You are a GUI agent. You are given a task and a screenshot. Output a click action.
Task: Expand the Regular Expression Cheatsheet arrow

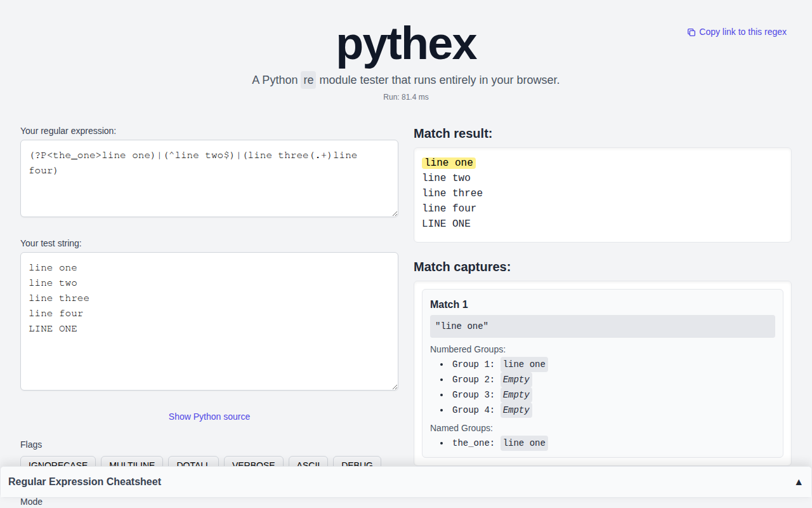[799, 482]
